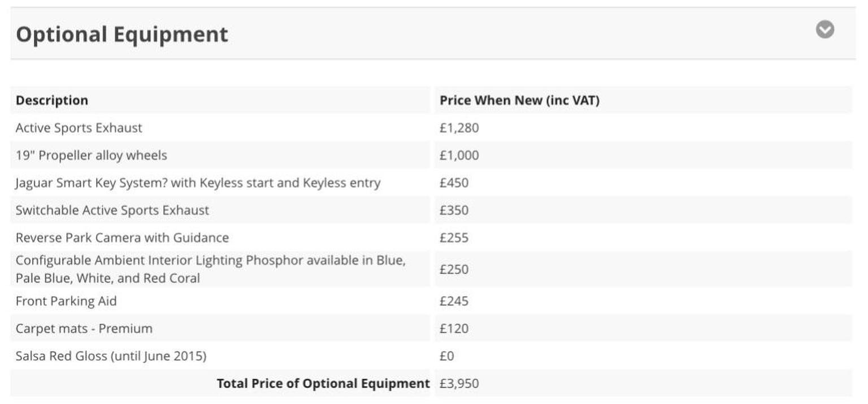Click the Price When New column header

click(519, 101)
